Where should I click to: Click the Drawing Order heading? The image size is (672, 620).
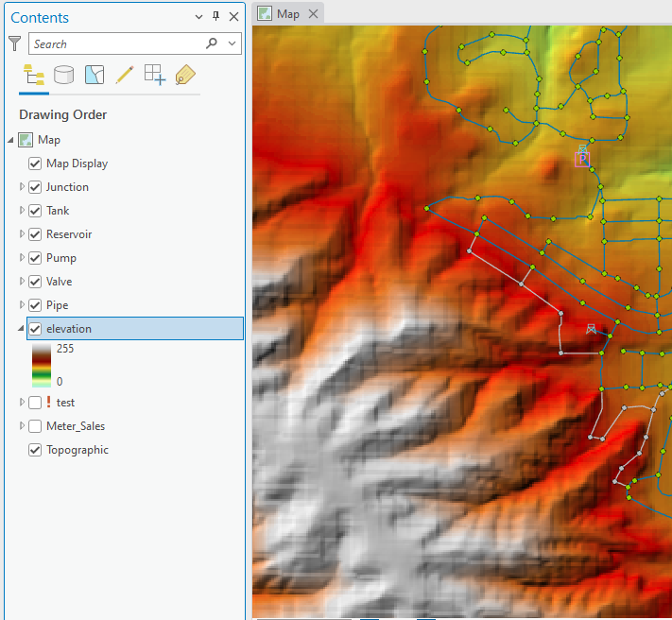[x=63, y=114]
